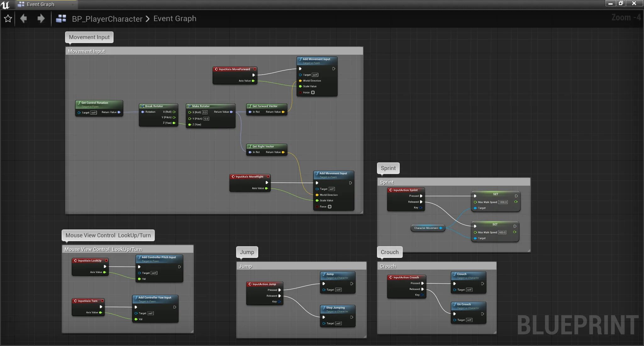Viewport: 644px width, 346px height.
Task: Click the Get Control Rotation node title
Action: (95, 103)
